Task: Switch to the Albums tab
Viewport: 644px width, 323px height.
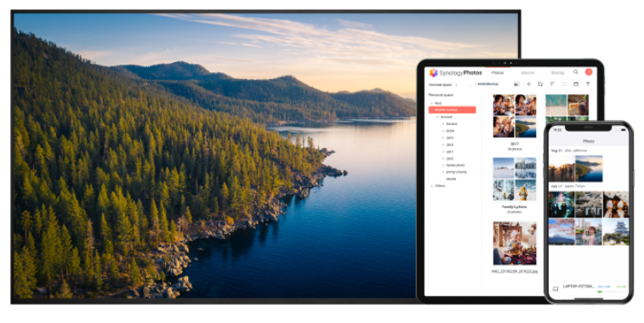Action: coord(527,72)
